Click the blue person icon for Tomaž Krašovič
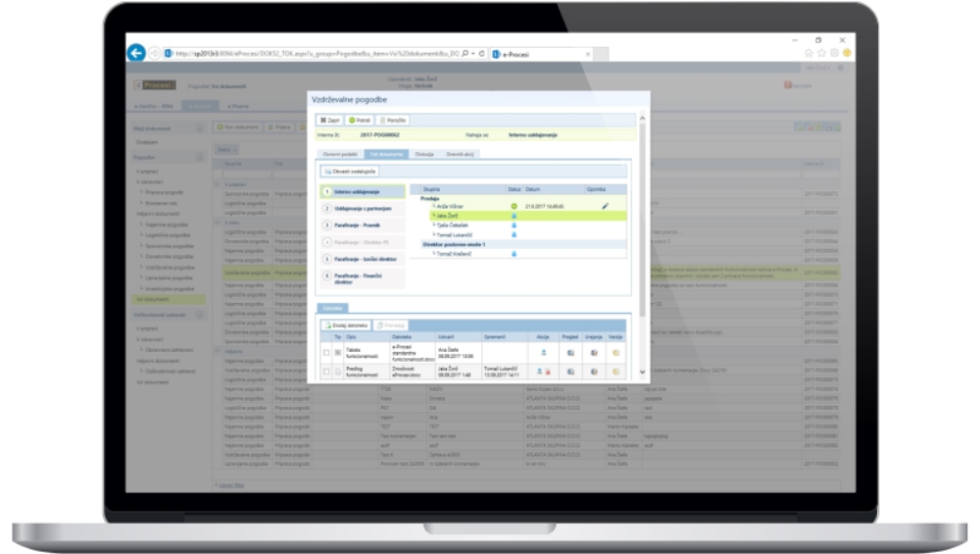The width and height of the screenshot is (980, 554). tap(514, 253)
